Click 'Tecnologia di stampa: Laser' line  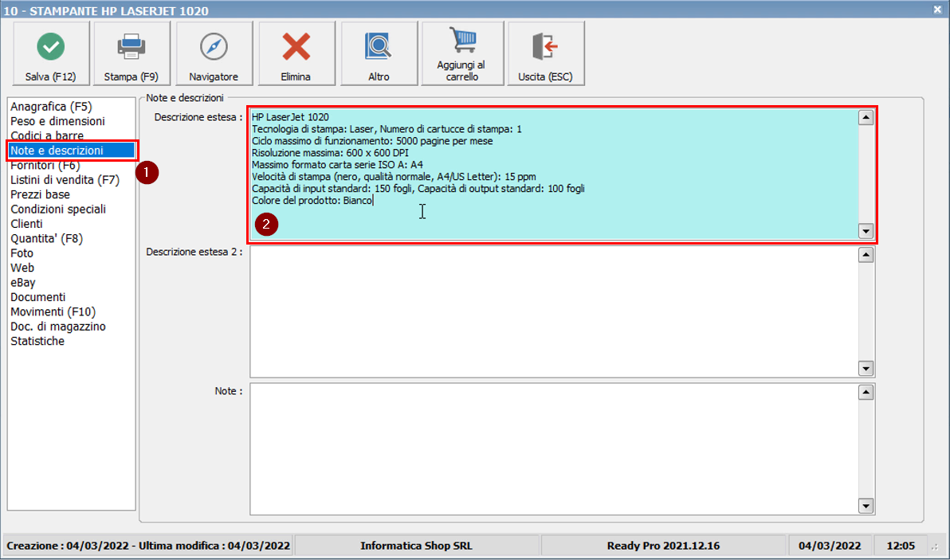(387, 129)
